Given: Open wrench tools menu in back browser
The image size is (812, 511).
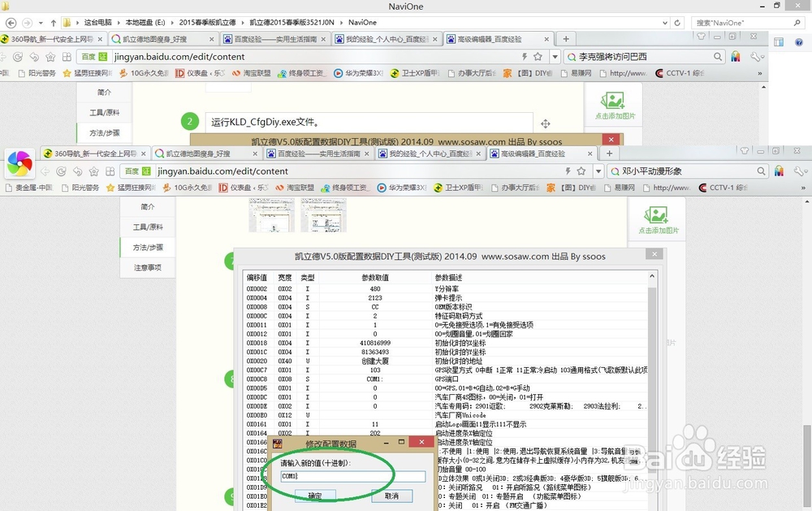Looking at the screenshot, I should [x=757, y=57].
